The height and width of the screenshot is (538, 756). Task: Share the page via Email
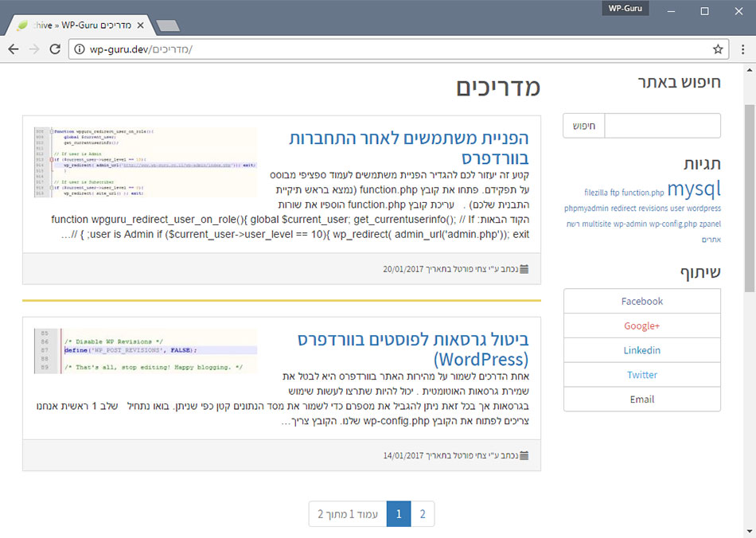pyautogui.click(x=642, y=400)
